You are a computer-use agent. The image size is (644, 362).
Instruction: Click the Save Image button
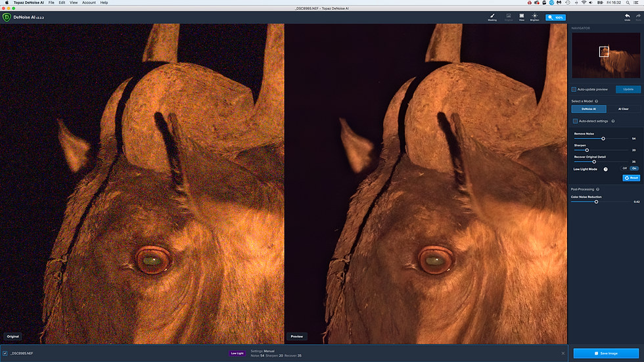coord(606,353)
